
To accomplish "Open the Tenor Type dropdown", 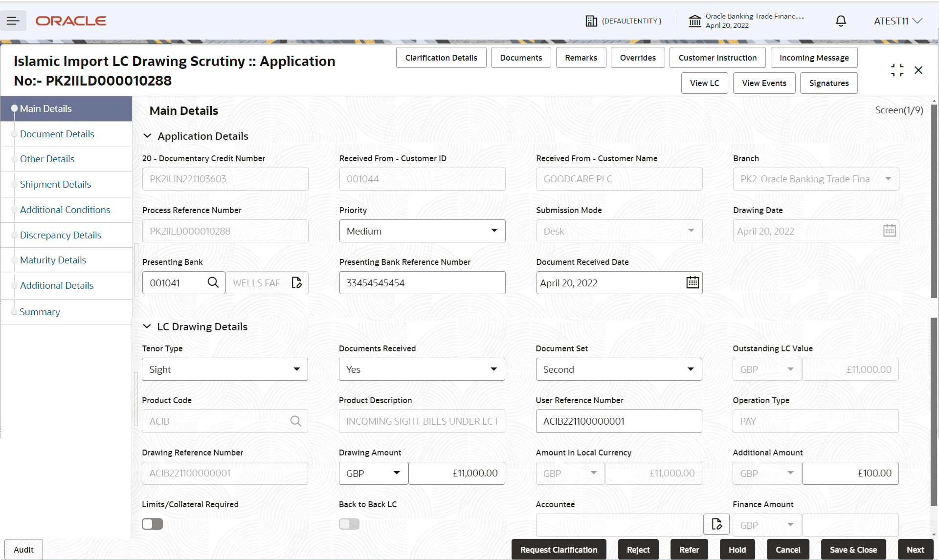I will point(296,369).
